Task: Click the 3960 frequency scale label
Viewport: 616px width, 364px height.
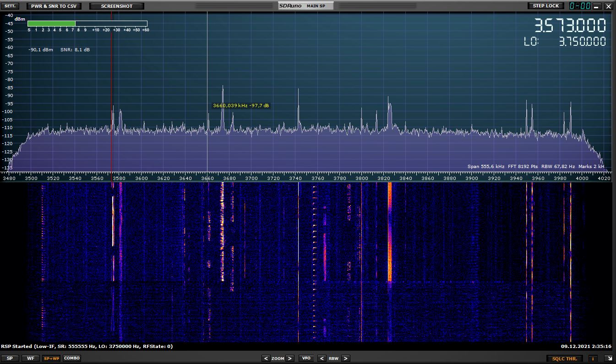Action: (x=538, y=178)
